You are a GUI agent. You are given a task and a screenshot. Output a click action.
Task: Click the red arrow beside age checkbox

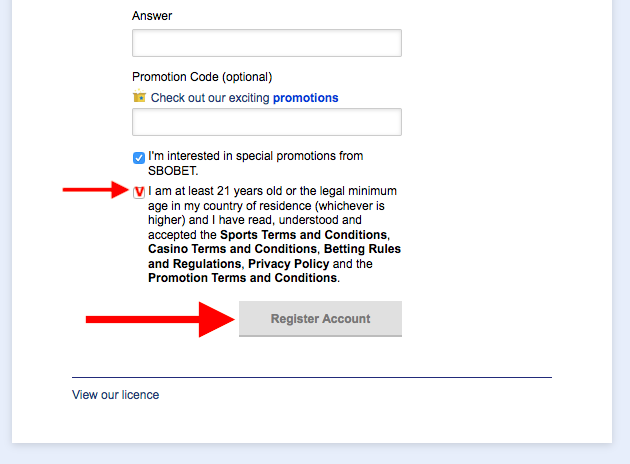pos(96,190)
